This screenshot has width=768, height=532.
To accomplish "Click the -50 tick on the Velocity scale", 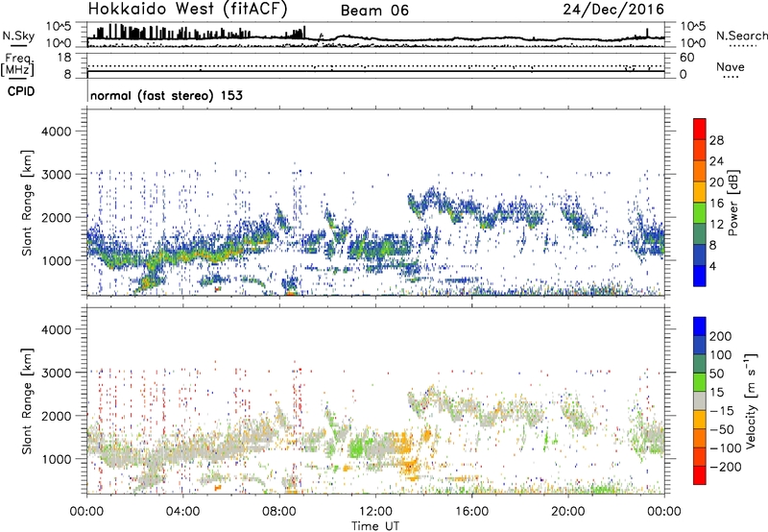I will [722, 429].
